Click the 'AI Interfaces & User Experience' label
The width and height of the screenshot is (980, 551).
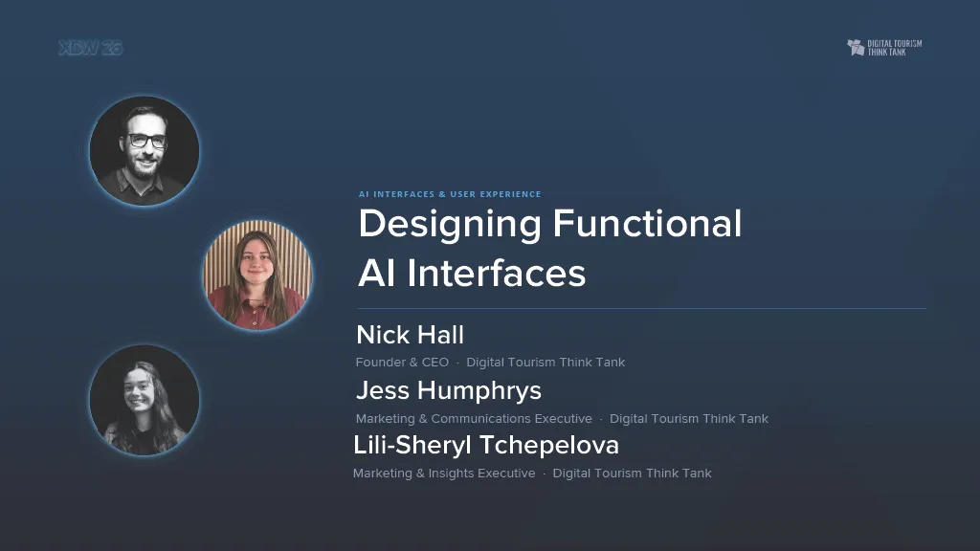click(x=450, y=194)
